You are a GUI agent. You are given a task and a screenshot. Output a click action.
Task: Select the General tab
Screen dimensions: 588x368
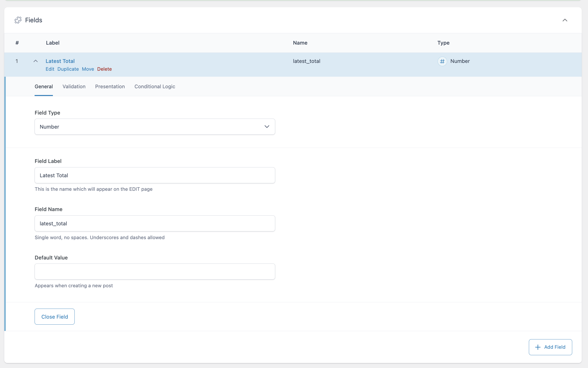point(44,86)
